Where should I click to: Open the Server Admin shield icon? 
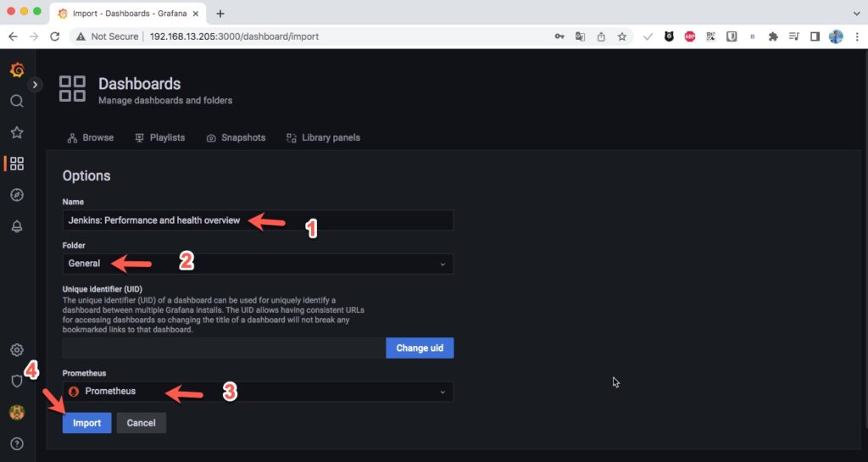point(17,381)
